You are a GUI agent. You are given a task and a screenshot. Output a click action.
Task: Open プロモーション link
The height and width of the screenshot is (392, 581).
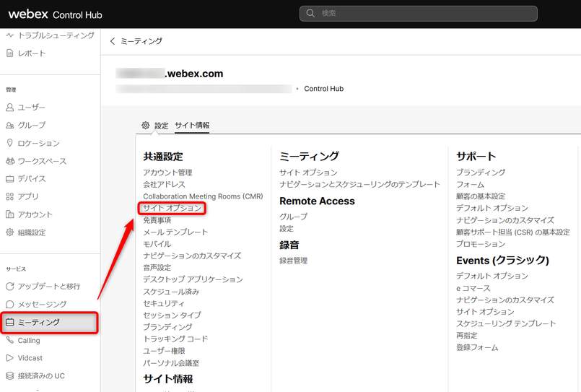(481, 244)
